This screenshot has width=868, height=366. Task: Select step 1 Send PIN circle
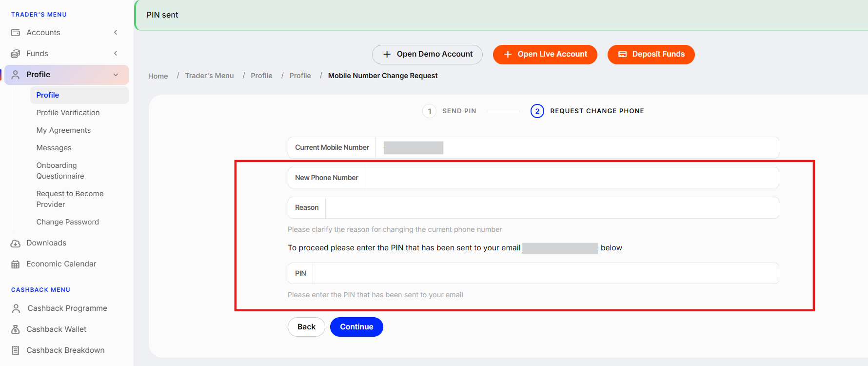(429, 111)
